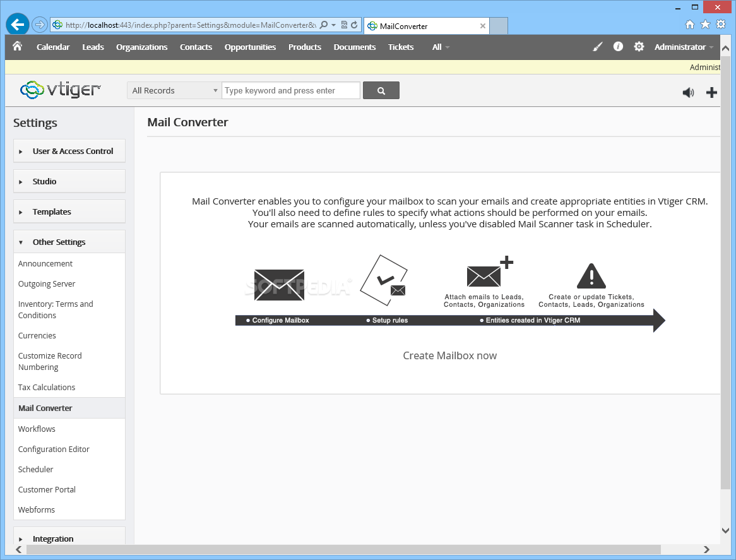Close the MailConverter browser tab
Viewport: 736px width, 560px height.
pyautogui.click(x=482, y=26)
